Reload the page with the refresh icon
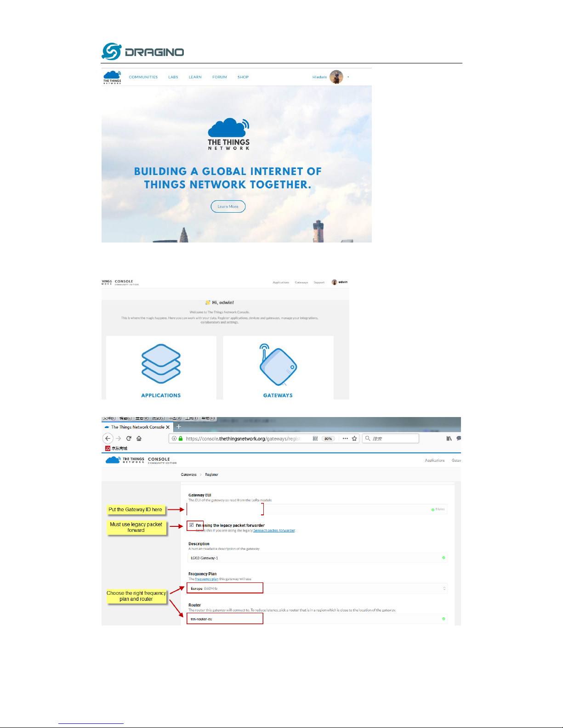563x728 pixels. pyautogui.click(x=129, y=439)
